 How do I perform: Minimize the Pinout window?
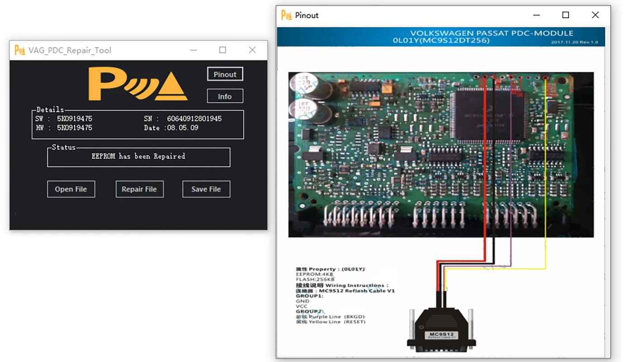536,15
